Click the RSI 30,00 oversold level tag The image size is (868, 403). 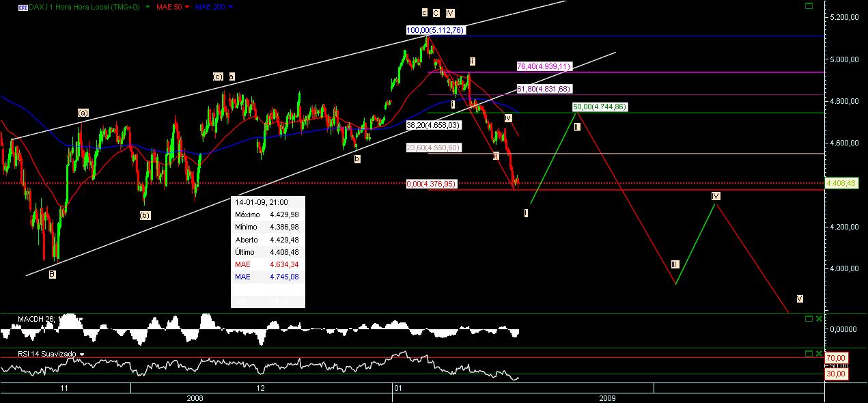[836, 374]
